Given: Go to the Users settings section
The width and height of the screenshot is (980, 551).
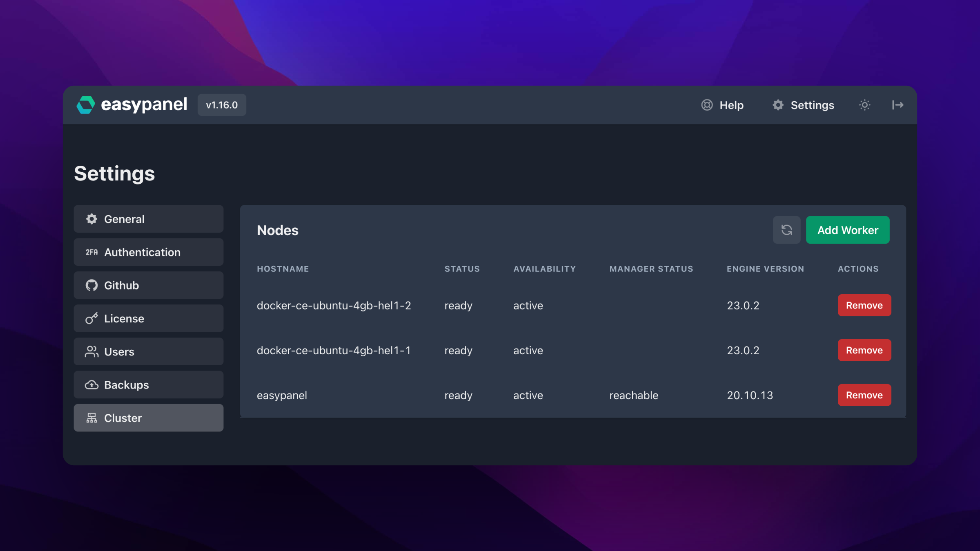Looking at the screenshot, I should [x=149, y=351].
